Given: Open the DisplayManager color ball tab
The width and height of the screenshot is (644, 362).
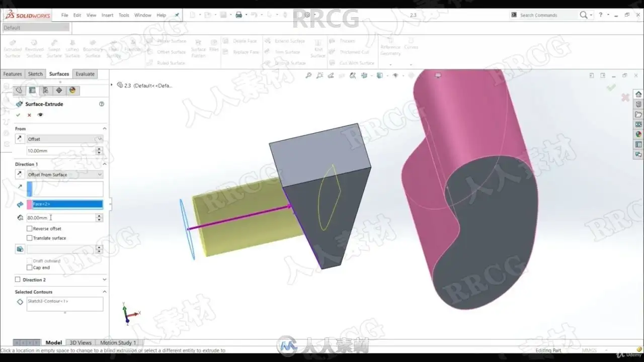Looking at the screenshot, I should point(72,90).
